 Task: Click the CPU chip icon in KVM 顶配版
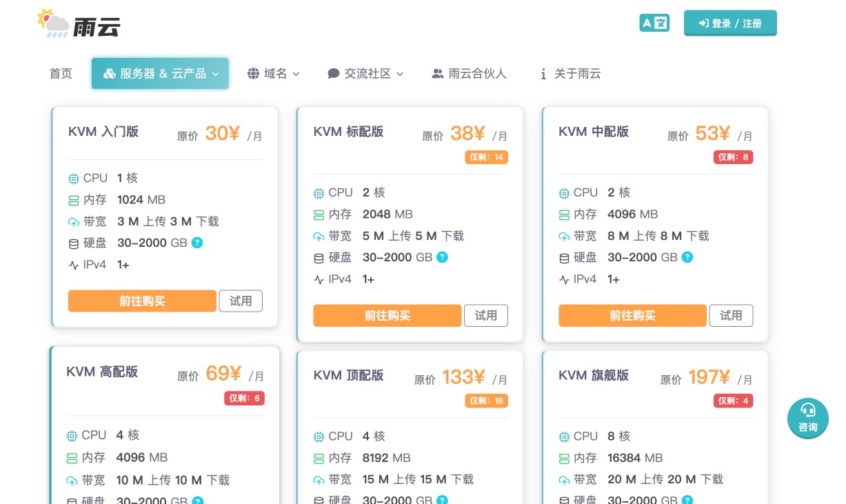pyautogui.click(x=319, y=436)
